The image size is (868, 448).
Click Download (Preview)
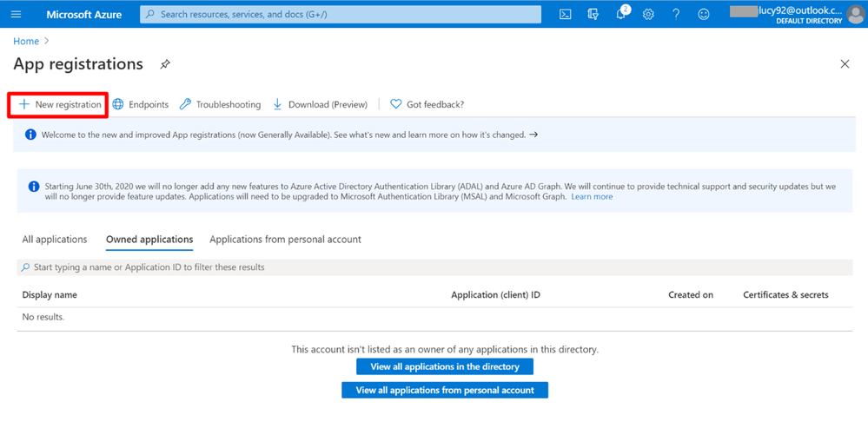[x=320, y=104]
